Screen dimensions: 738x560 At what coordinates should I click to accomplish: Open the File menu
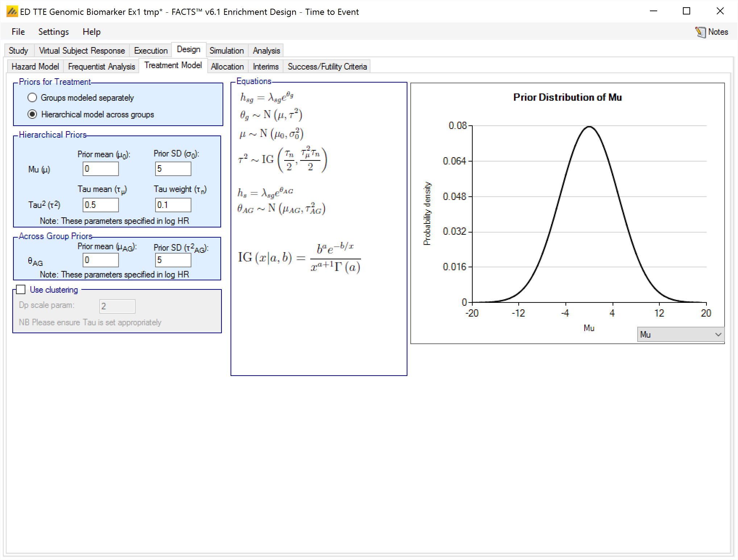click(x=18, y=32)
